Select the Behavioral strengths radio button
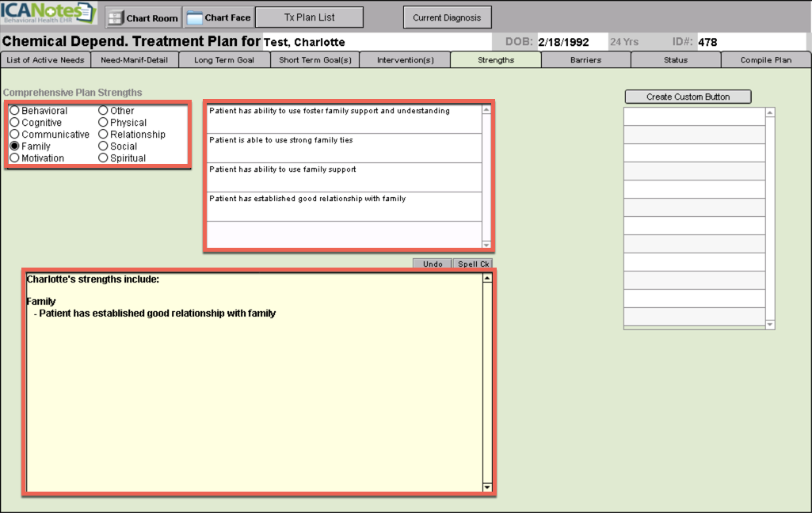The width and height of the screenshot is (812, 513). (14, 111)
